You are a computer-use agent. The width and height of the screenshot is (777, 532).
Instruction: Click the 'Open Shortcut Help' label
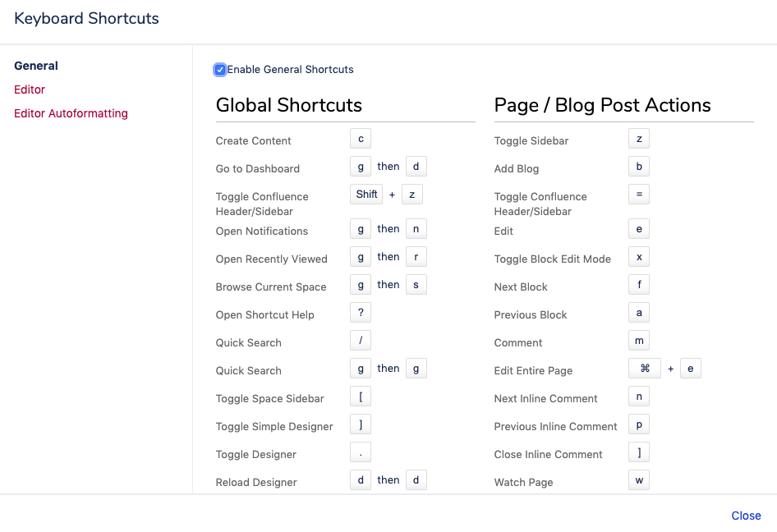click(x=265, y=314)
